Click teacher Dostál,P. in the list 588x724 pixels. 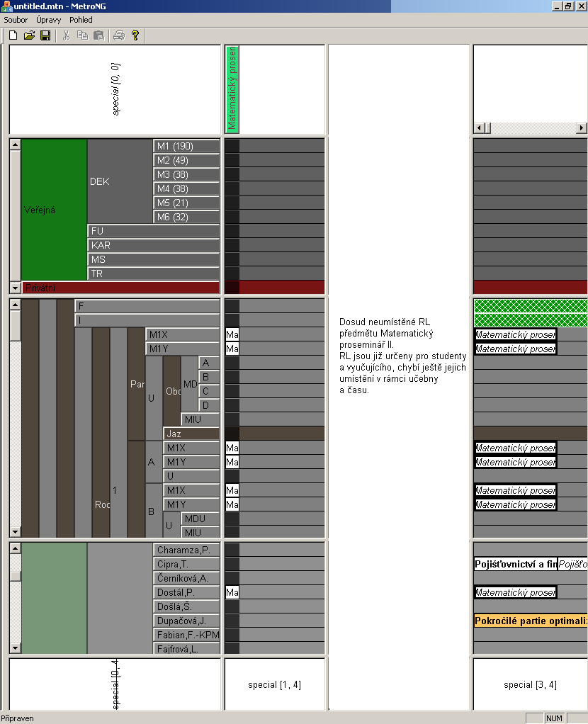[x=186, y=592]
